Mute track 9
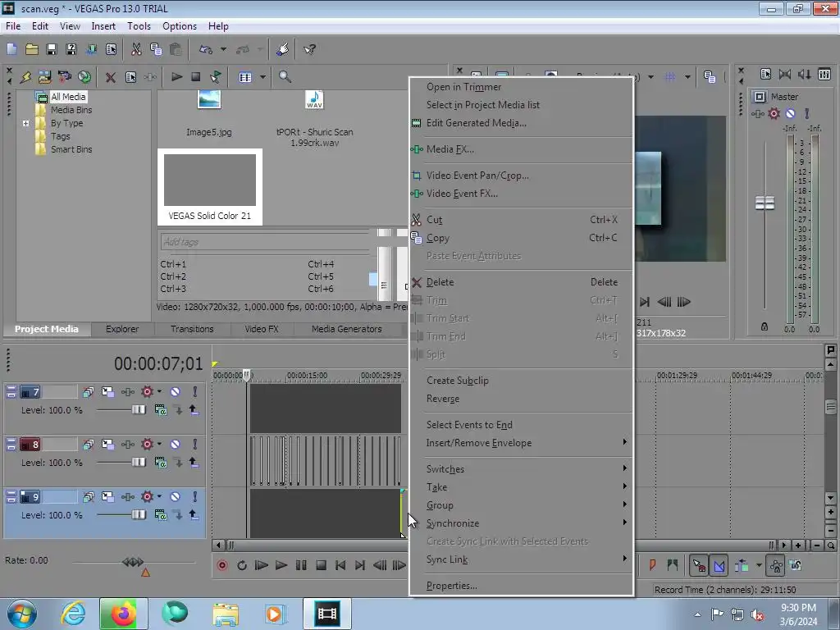840x630 pixels. pyautogui.click(x=176, y=497)
